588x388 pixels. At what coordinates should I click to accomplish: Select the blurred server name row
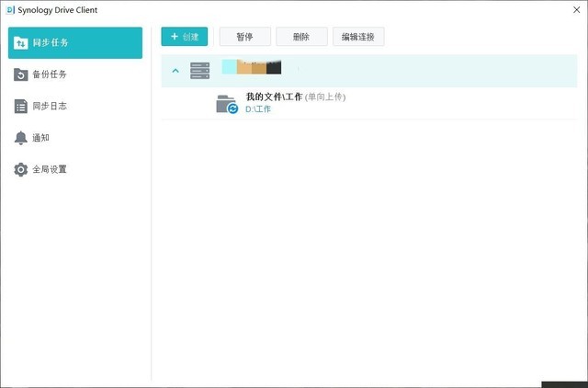pos(369,71)
